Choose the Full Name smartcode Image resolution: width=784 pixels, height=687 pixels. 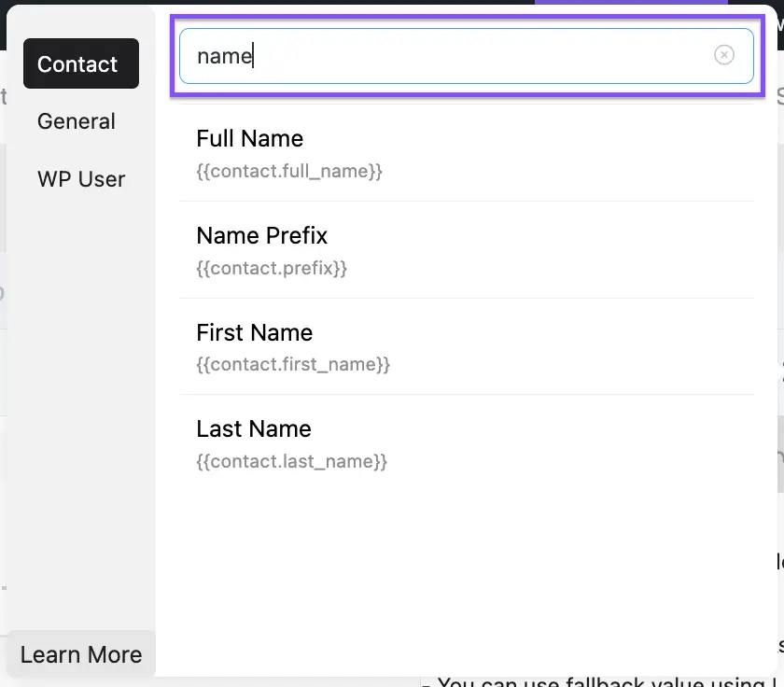466,153
